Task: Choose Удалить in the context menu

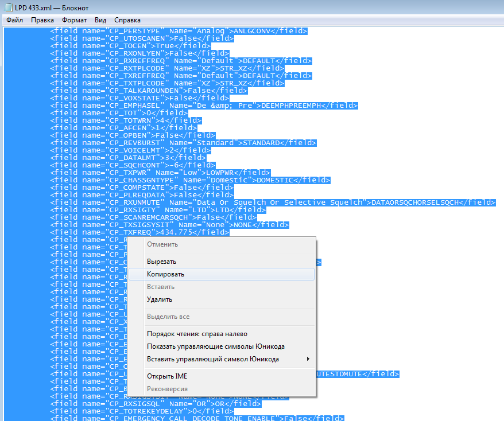Action: (222, 299)
